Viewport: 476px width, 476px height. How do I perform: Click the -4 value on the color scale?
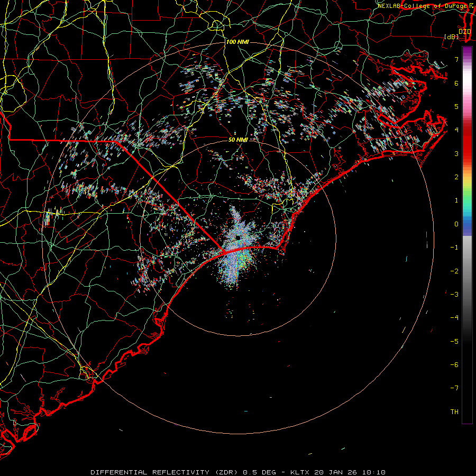454,317
